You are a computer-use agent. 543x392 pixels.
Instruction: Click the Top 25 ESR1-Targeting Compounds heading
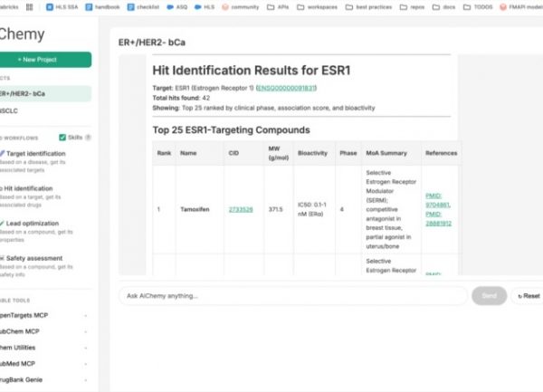click(232, 130)
